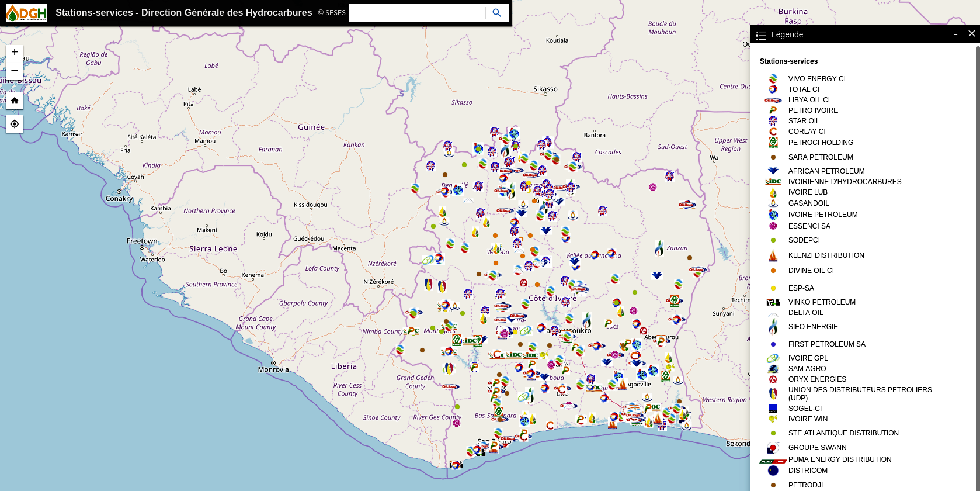Click the AFRICAN PETROLEUM legend symbol

(773, 171)
